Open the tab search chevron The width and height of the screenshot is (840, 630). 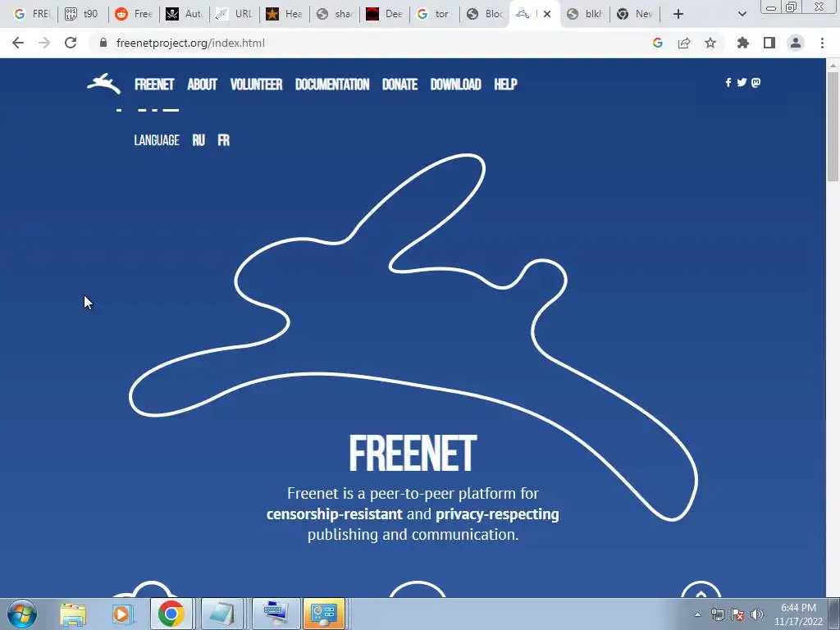[x=742, y=14]
